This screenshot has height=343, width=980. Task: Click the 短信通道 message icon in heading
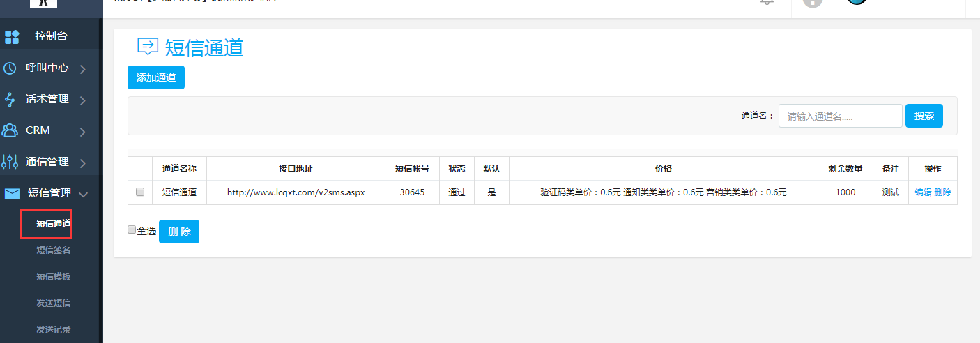pos(148,47)
